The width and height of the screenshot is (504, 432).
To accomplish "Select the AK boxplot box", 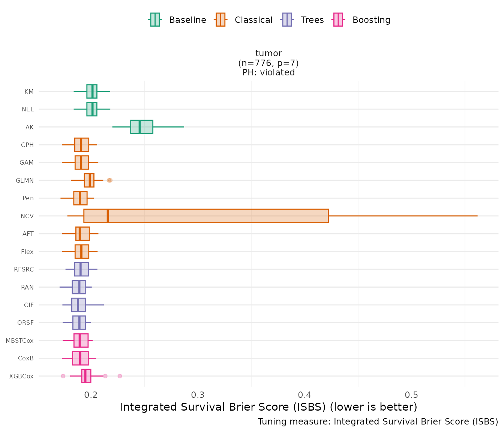I will click(x=141, y=127).
